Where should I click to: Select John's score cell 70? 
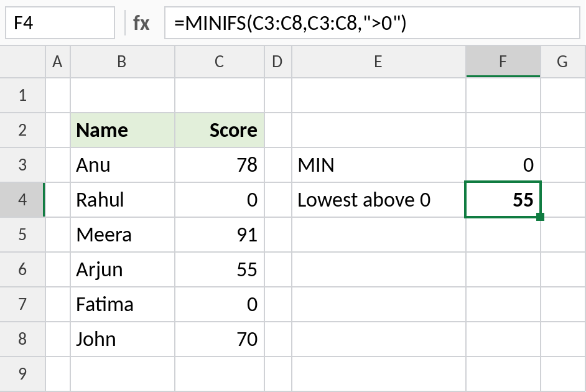click(x=220, y=339)
